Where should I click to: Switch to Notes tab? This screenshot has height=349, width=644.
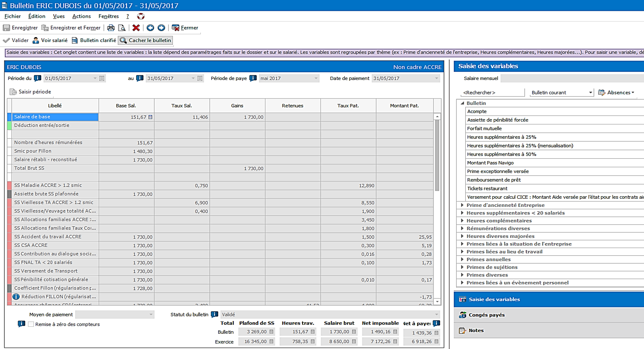549,330
